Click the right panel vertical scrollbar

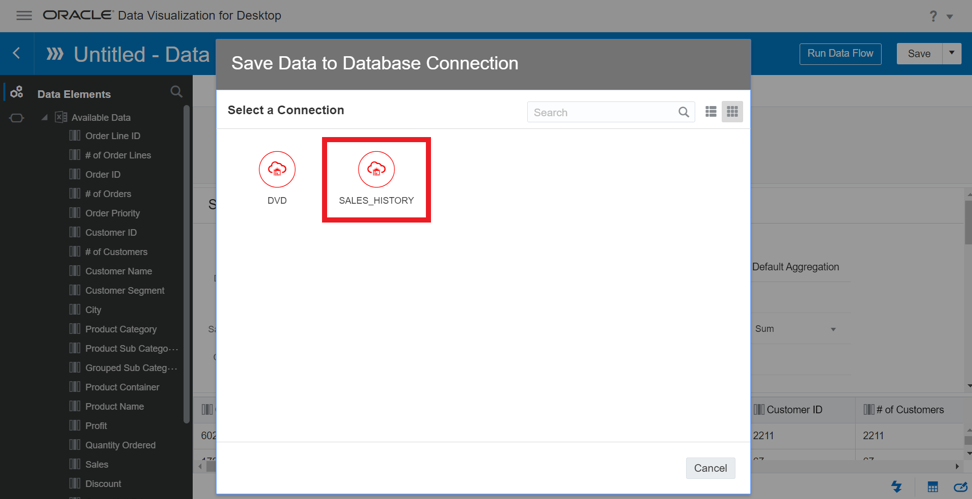tap(968, 223)
